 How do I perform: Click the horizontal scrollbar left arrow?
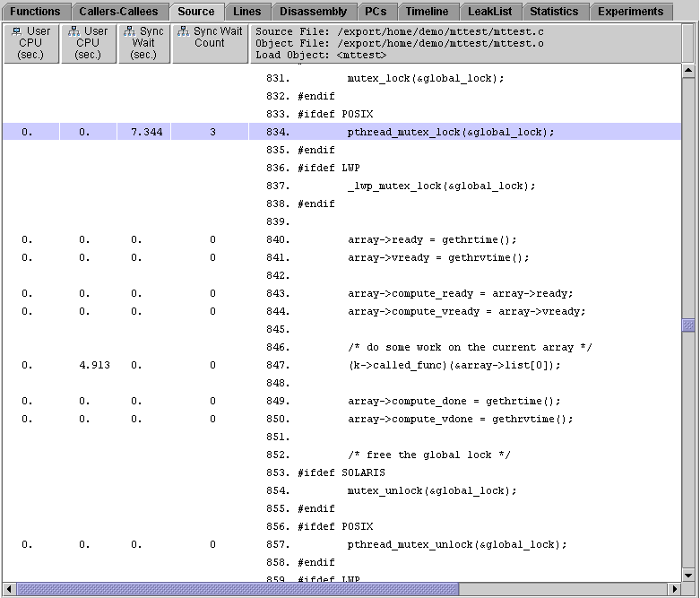[x=9, y=589]
